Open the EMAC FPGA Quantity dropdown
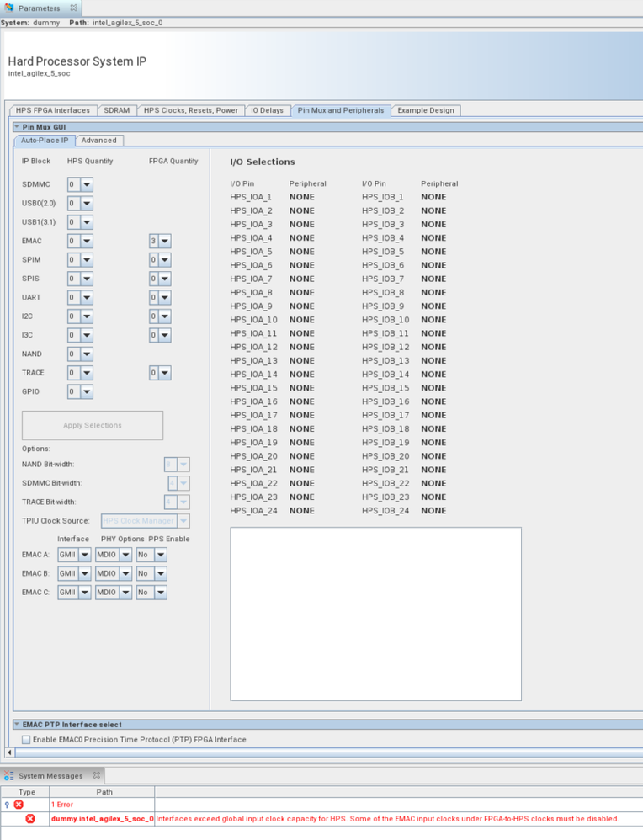Viewport: 643px width, 840px height. [165, 241]
